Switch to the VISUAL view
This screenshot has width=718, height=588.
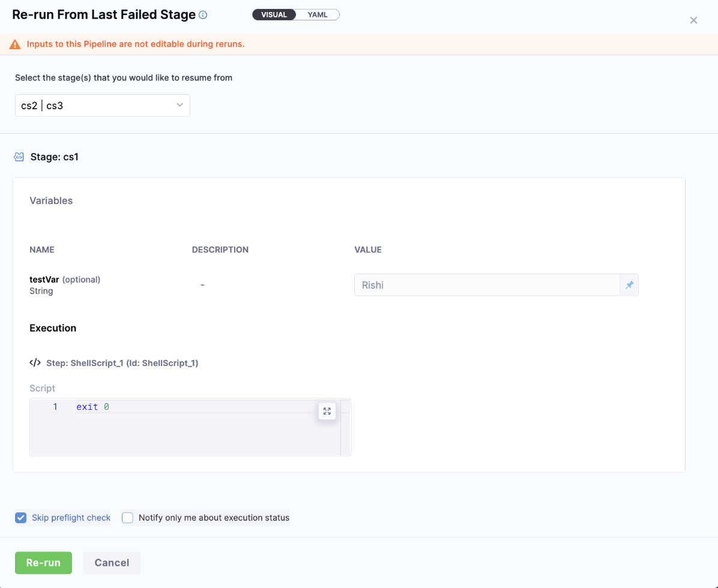[274, 15]
